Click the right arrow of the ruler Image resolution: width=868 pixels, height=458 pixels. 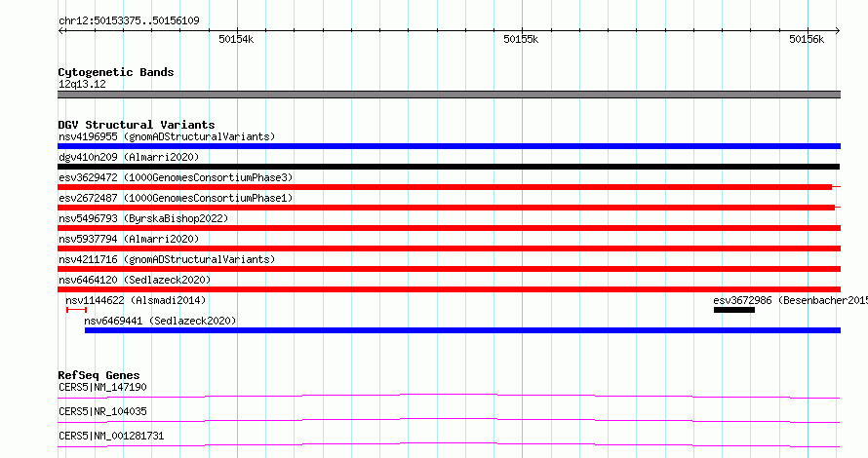pyautogui.click(x=837, y=31)
